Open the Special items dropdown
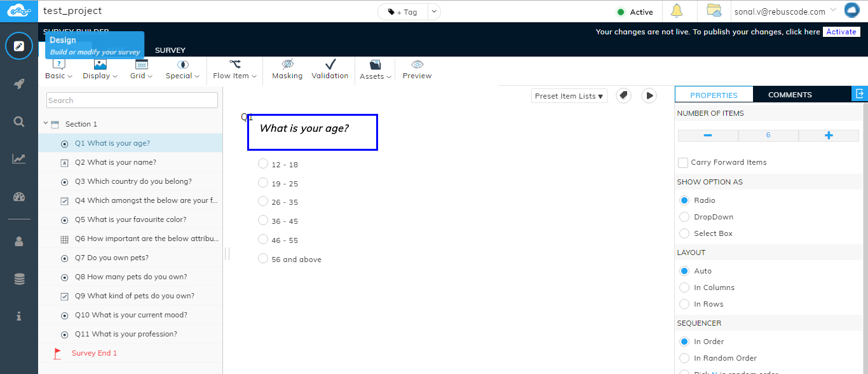The image size is (868, 374). (x=182, y=69)
